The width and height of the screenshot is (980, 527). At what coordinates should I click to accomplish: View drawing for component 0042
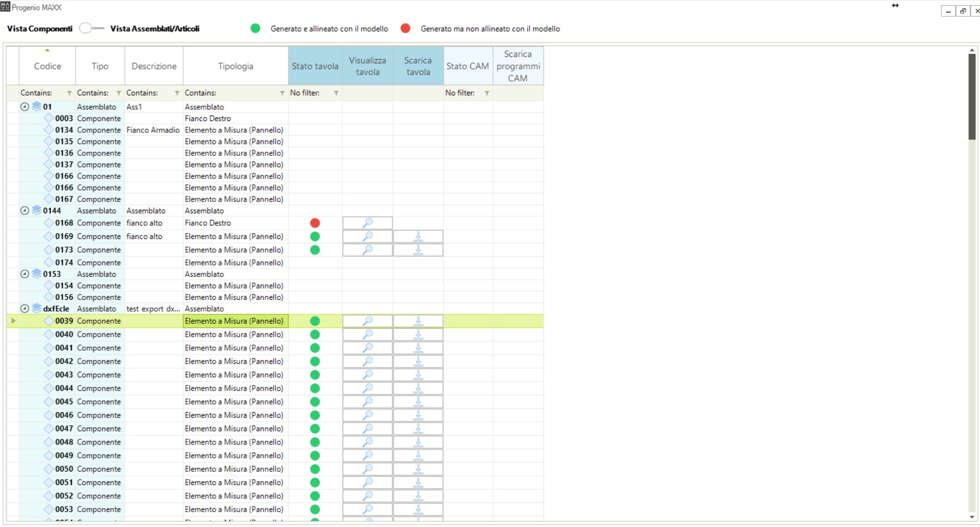click(x=367, y=361)
